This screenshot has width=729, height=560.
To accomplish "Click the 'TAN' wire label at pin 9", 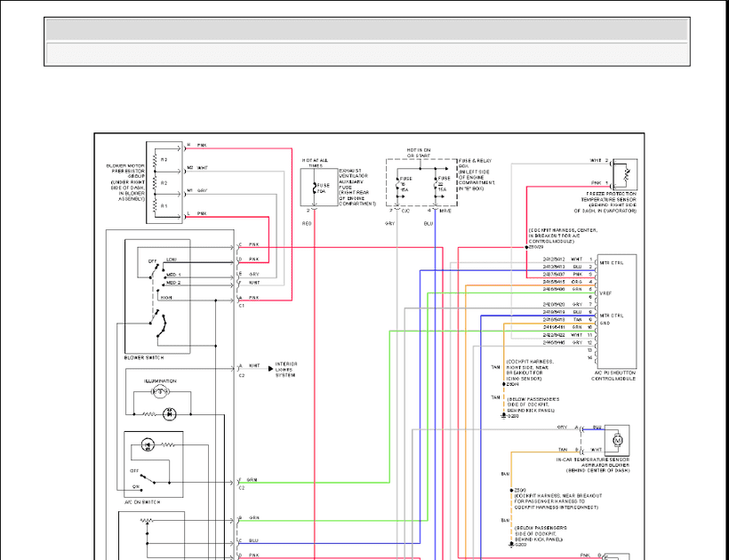I will click(x=577, y=320).
